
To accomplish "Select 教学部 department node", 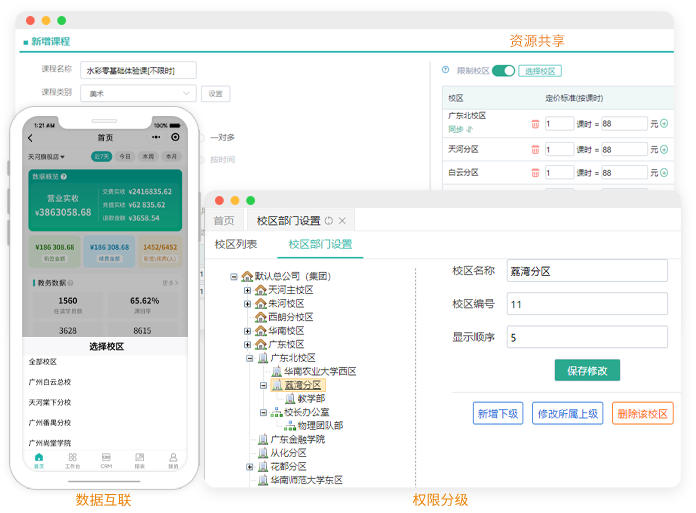I will 312,399.
